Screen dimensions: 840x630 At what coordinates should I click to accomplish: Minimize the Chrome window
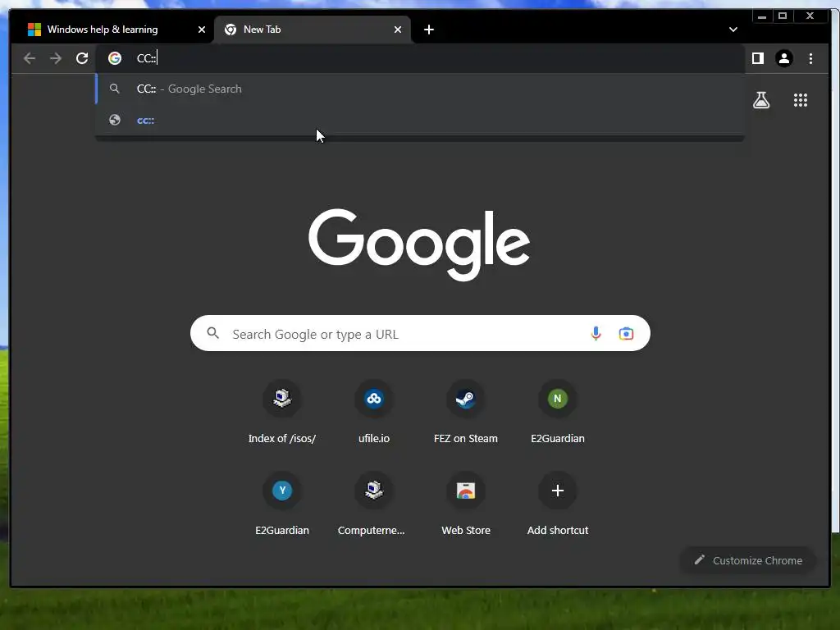[762, 16]
